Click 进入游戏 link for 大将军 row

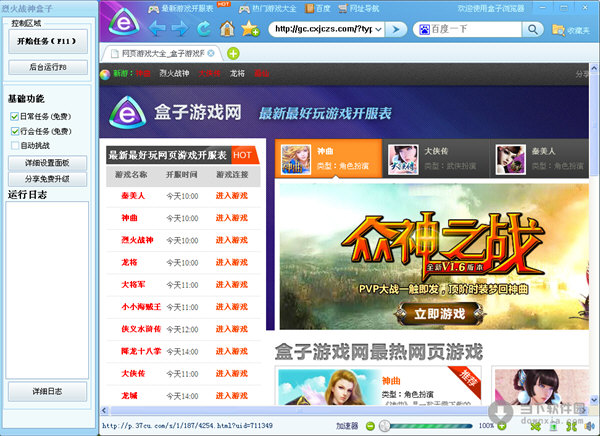tap(232, 284)
